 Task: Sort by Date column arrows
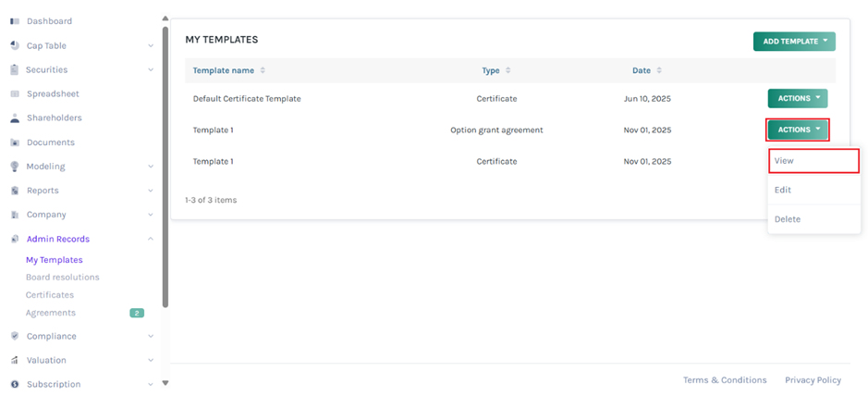click(x=658, y=70)
